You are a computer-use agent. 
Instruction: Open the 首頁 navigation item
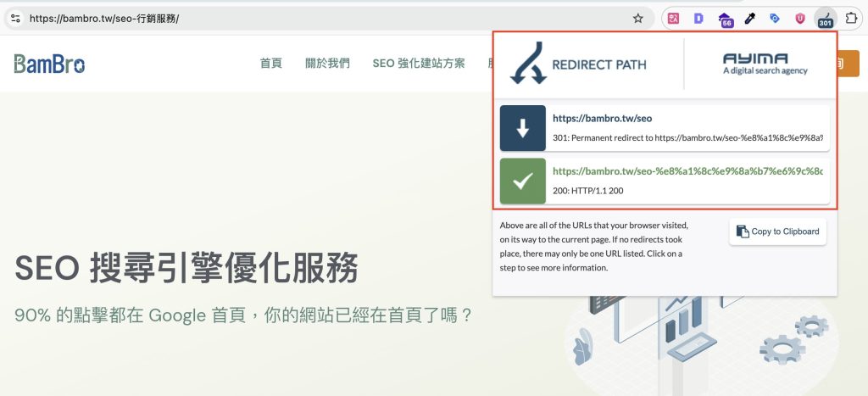coord(270,63)
